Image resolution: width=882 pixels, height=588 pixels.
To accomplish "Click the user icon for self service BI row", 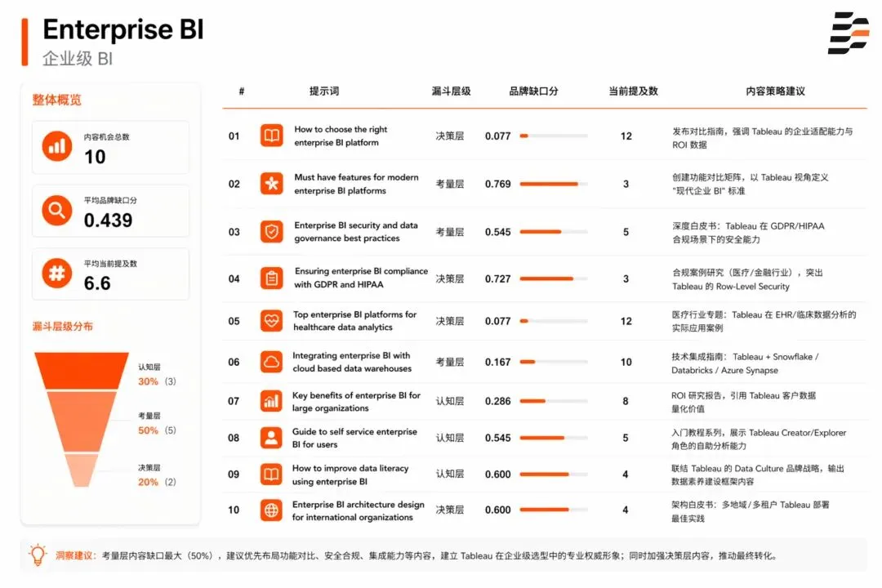I will pyautogui.click(x=271, y=438).
